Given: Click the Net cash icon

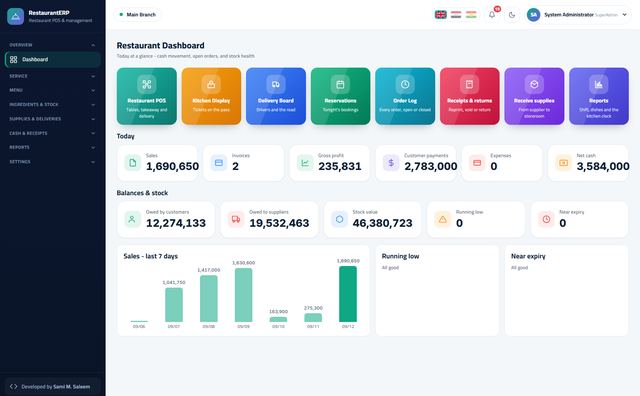Looking at the screenshot, I should click(563, 163).
